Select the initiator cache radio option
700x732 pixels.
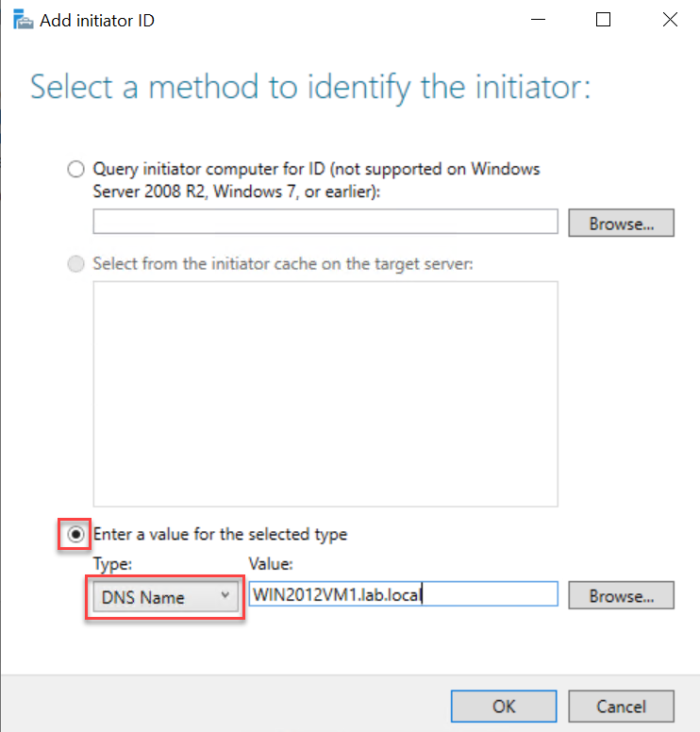(75, 264)
